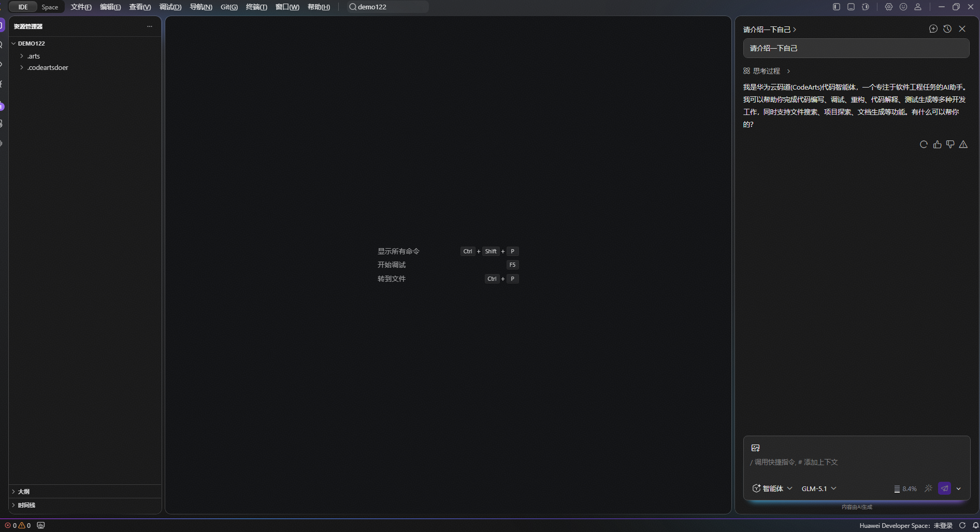
Task: Open the user account icon
Action: coord(918,7)
